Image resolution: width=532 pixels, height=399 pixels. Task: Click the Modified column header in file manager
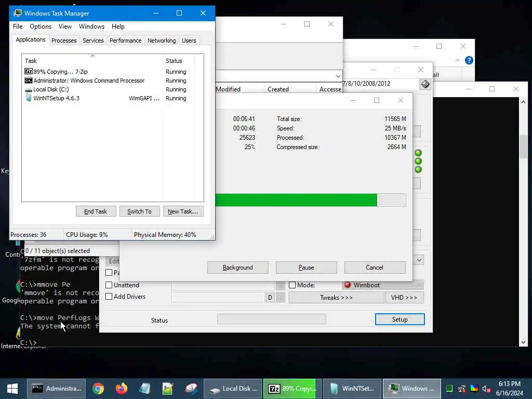click(x=239, y=89)
